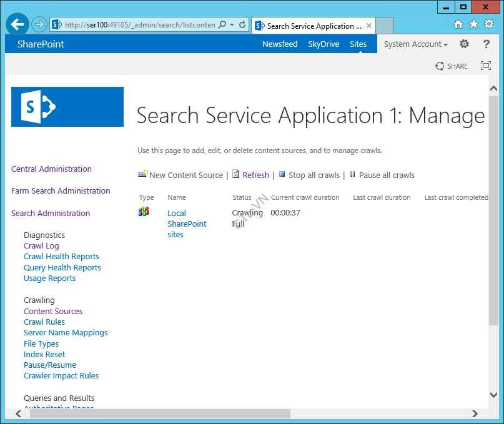Select the Search Service Application browser tab
504x424 pixels.
(x=314, y=26)
